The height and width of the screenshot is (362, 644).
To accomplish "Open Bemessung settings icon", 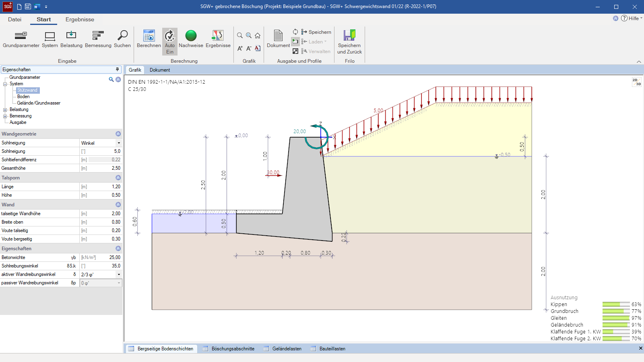I will (x=98, y=39).
